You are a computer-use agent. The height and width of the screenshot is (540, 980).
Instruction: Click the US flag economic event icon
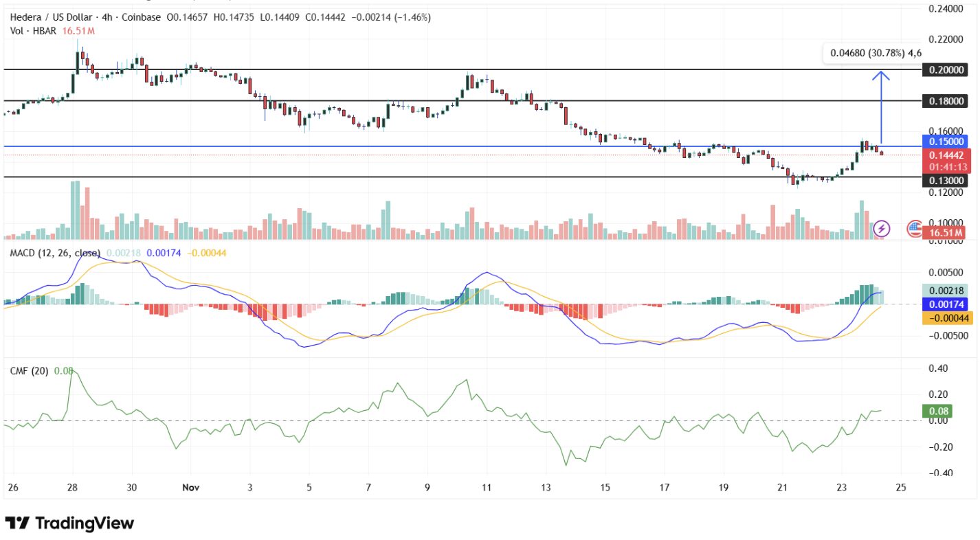tap(915, 228)
